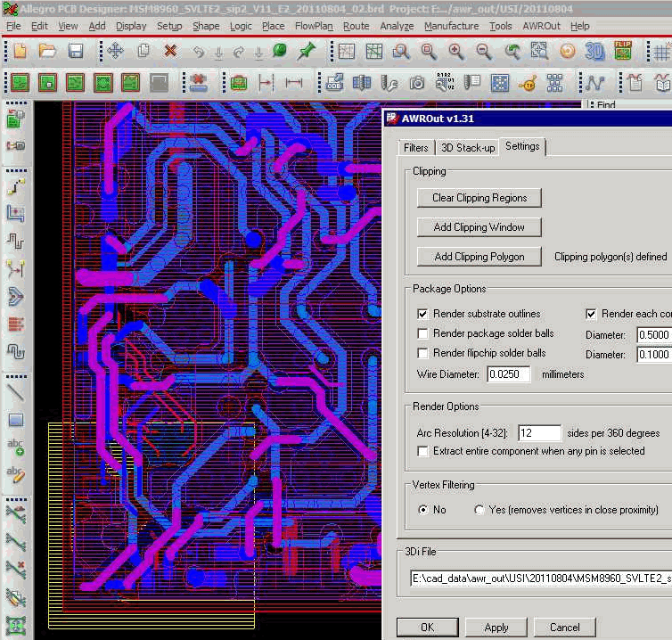Click the red X Delete icon
Image resolution: width=672 pixels, height=640 pixels.
(x=170, y=51)
